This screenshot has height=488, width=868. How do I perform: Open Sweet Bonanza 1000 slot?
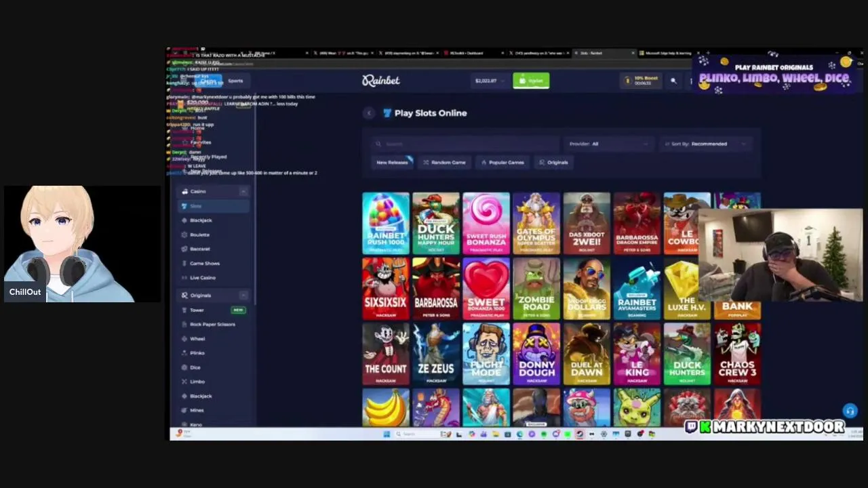[486, 289]
